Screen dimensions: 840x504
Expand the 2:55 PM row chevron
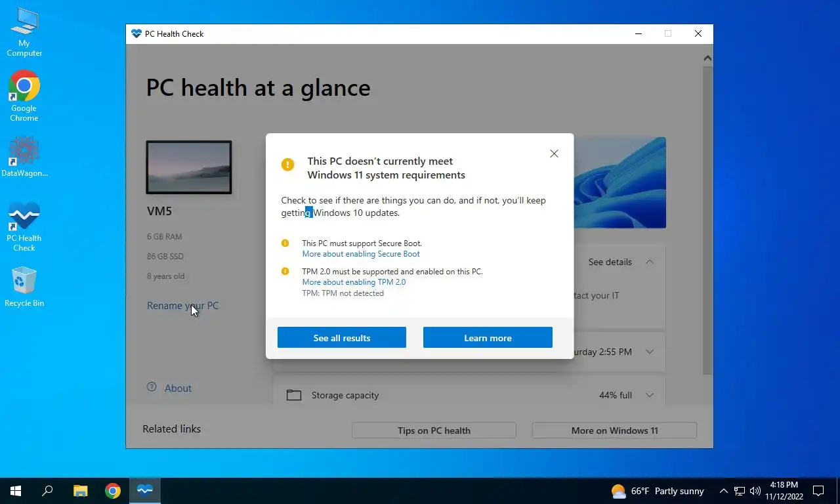point(649,352)
